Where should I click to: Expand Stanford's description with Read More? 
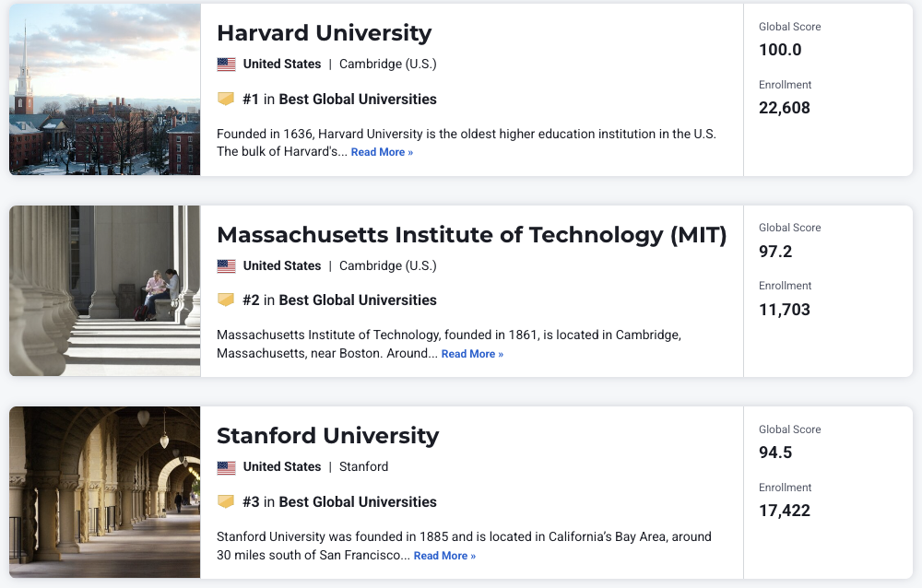444,556
